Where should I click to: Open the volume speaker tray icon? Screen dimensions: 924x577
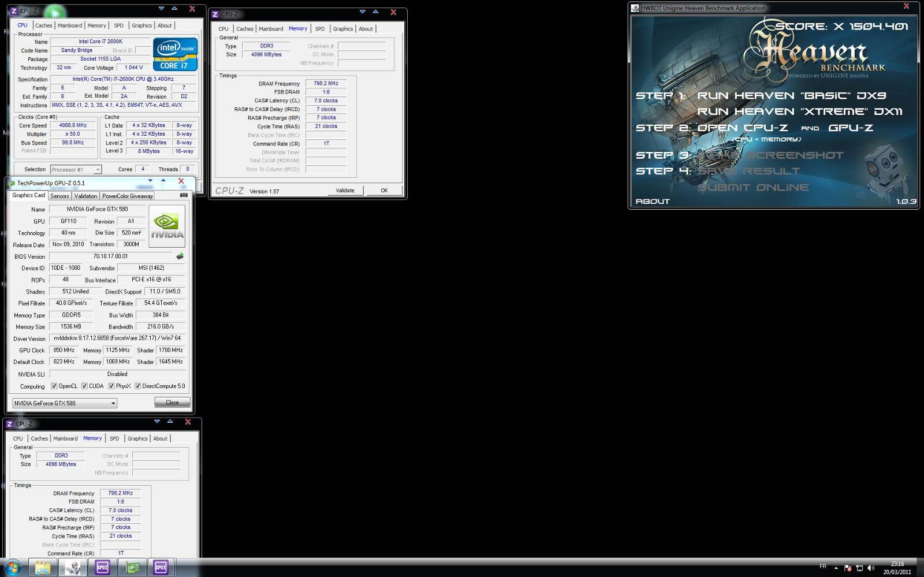click(x=871, y=568)
